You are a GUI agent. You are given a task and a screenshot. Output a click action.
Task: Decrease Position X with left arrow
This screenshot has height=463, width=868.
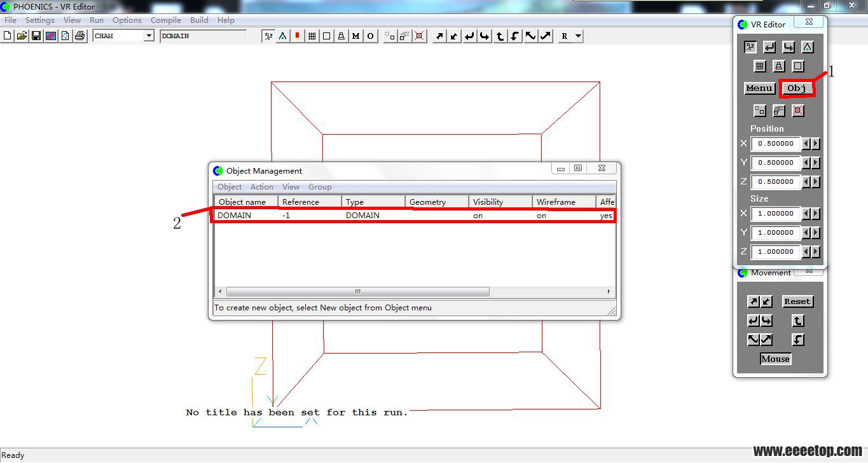806,144
